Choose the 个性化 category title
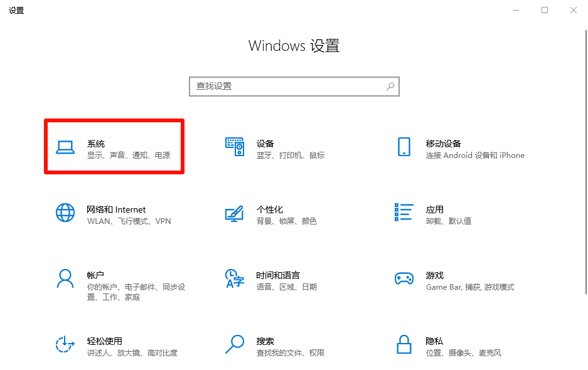The height and width of the screenshot is (370, 588). 270,209
